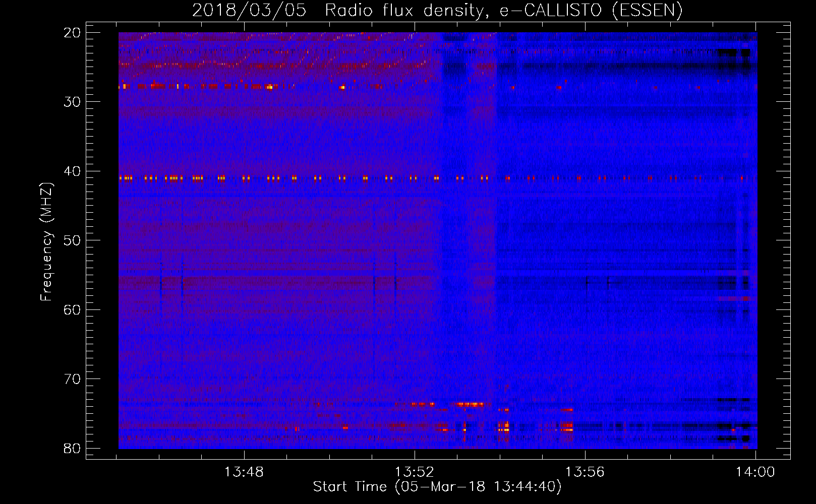The width and height of the screenshot is (816, 504).
Task: Click the 30 MHz frequency tick label
Action: click(x=73, y=102)
